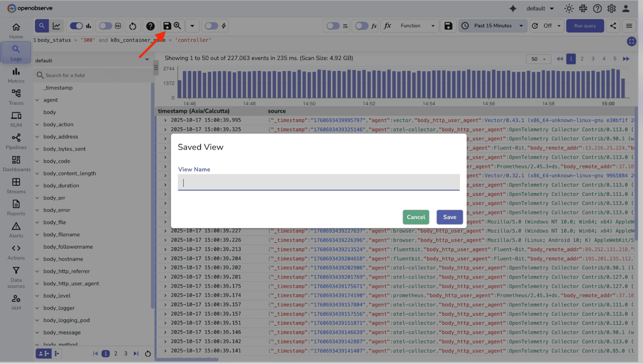
Task: Open the default organization menu
Action: click(540, 8)
